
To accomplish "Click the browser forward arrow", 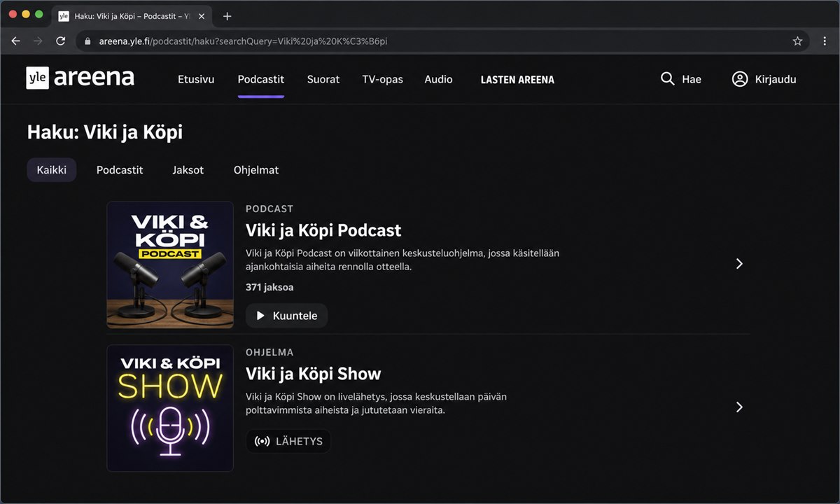I will pyautogui.click(x=38, y=41).
